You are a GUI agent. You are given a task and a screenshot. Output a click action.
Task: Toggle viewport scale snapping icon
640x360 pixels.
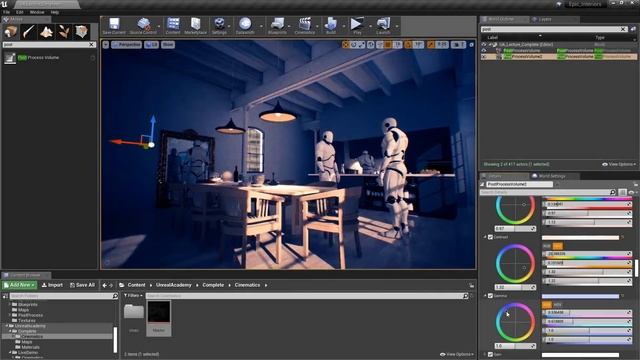pyautogui.click(x=431, y=44)
